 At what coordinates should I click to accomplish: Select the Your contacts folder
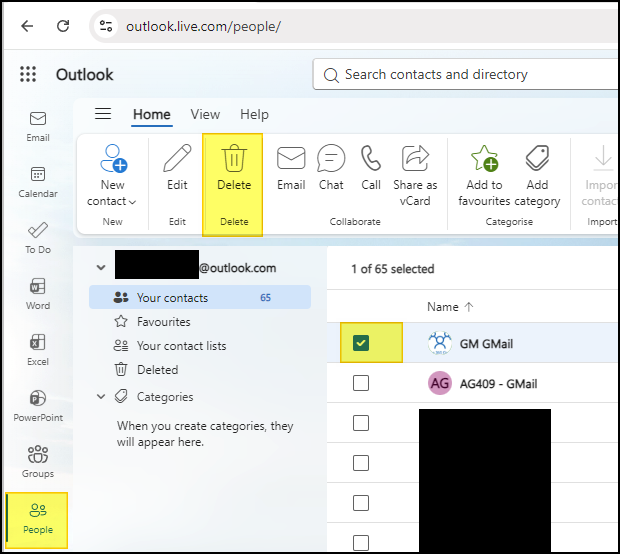coord(200,297)
